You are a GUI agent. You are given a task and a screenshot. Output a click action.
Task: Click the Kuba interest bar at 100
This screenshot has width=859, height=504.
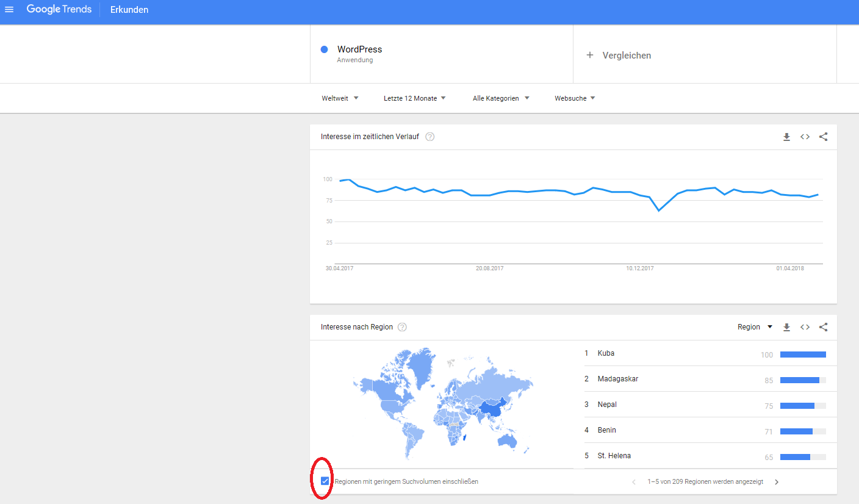[803, 355]
